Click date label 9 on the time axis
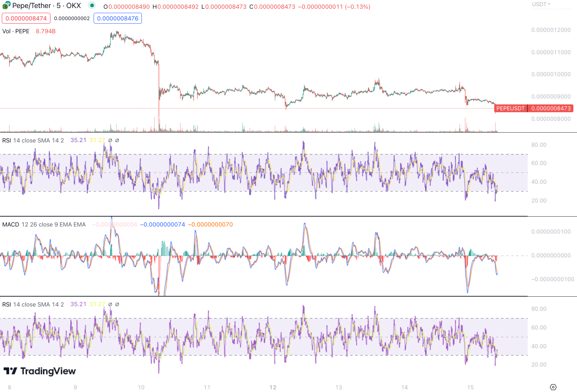The height and width of the screenshot is (392, 577). (x=75, y=387)
